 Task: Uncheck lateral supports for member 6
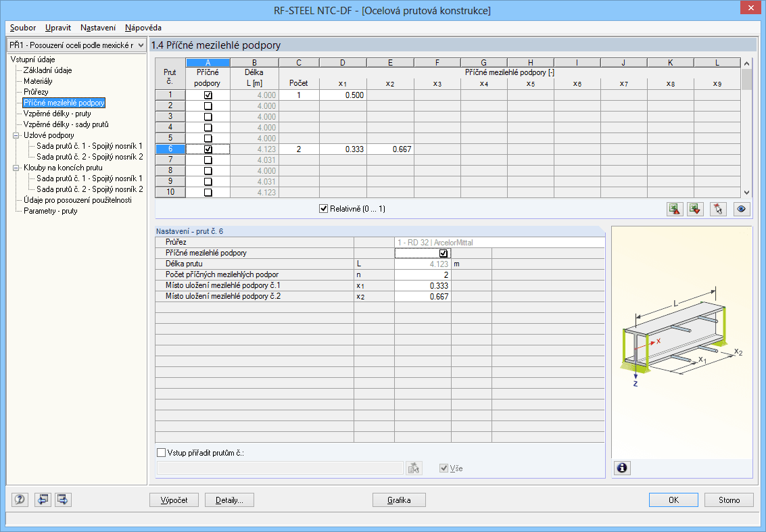tap(208, 149)
